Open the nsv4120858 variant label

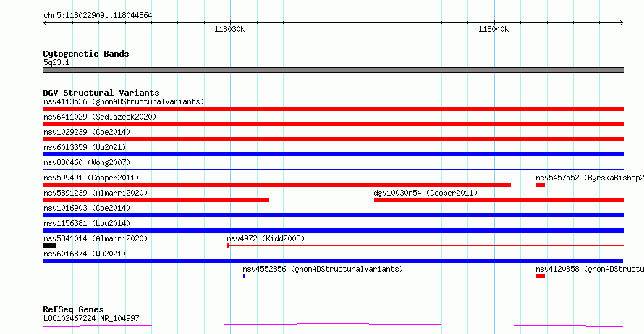[x=590, y=269]
